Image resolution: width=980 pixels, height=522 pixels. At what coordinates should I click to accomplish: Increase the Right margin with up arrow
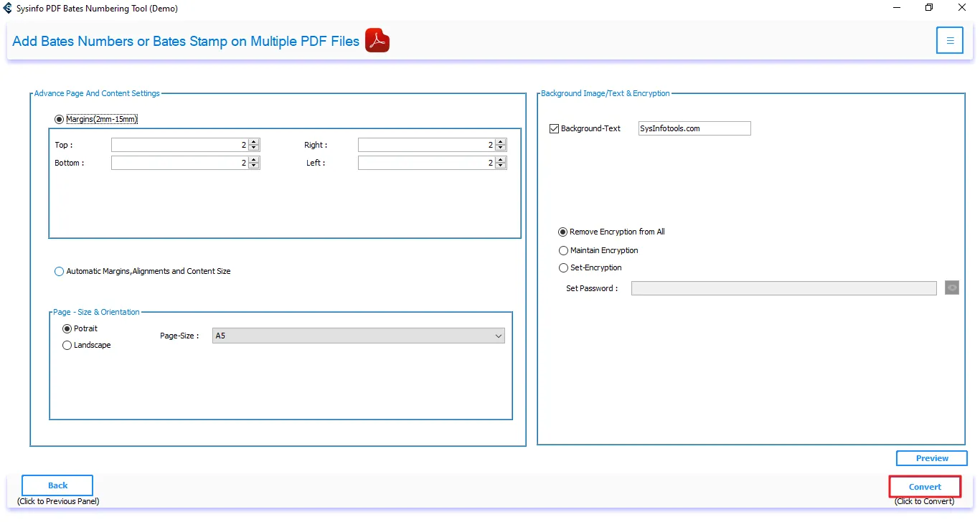[501, 142]
